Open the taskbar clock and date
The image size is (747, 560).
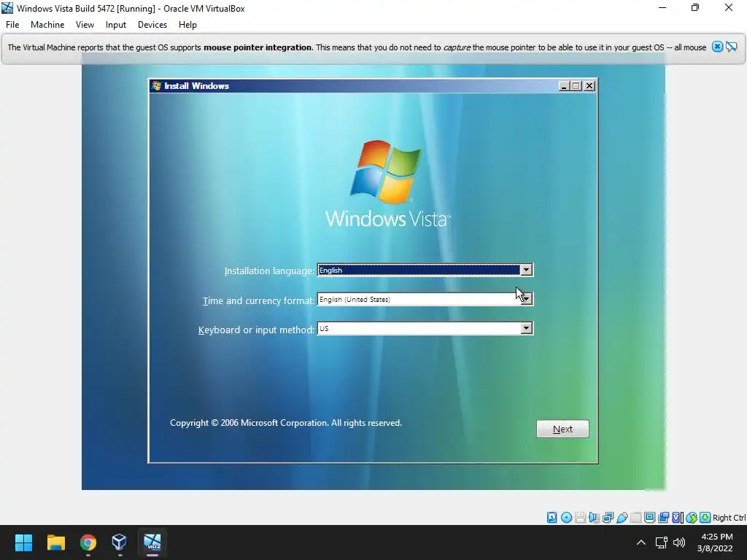pos(715,542)
